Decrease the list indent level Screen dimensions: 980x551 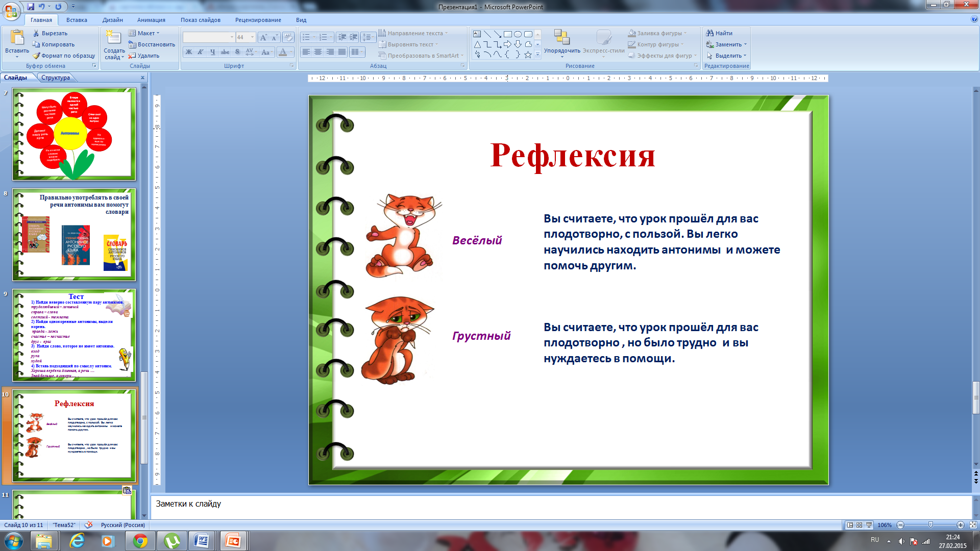342,37
